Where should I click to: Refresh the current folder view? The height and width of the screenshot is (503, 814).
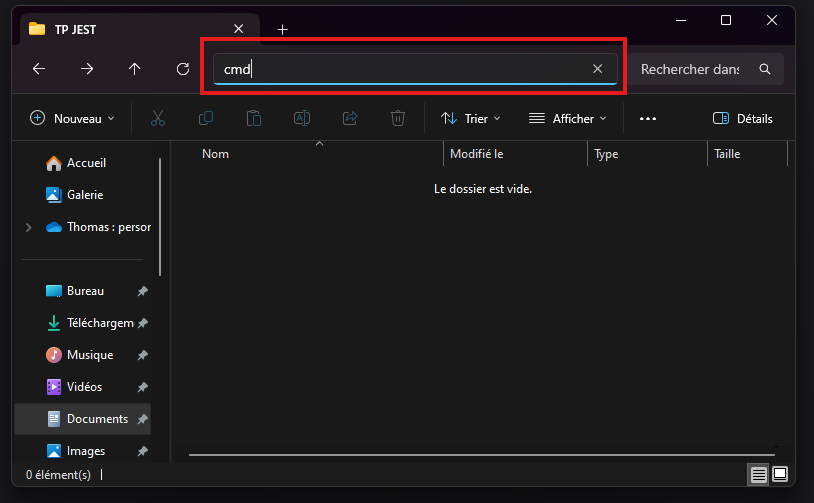[x=183, y=69]
